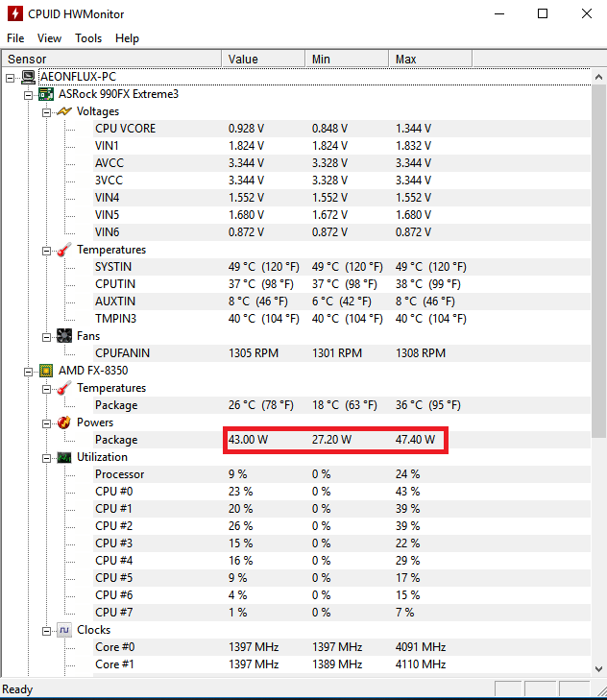This screenshot has width=607, height=700.
Task: Minimize the HWMonitor window
Action: coord(499,13)
